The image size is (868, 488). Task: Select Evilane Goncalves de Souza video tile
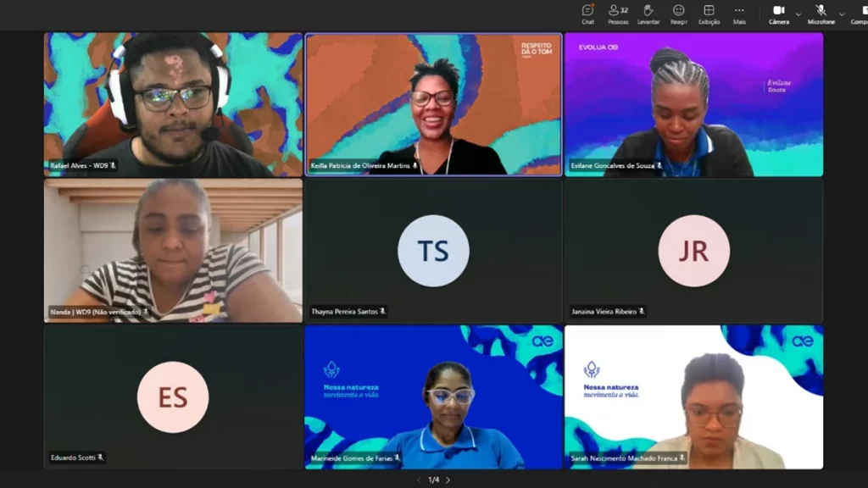(x=693, y=104)
